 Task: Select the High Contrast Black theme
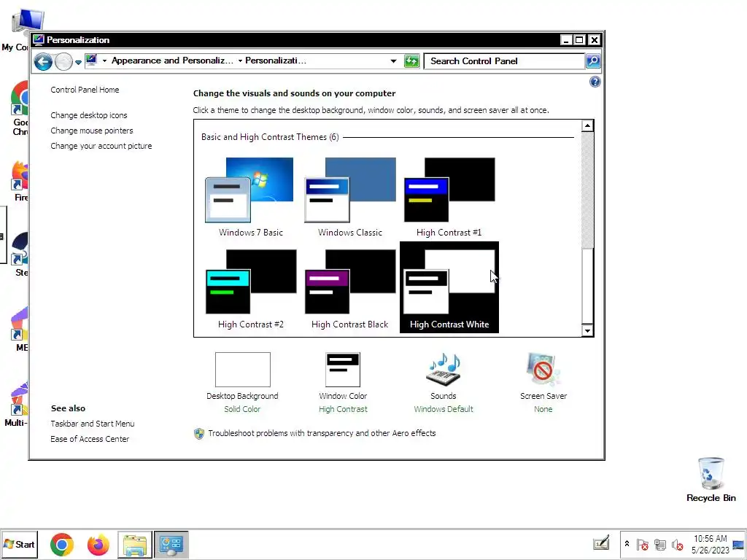pyautogui.click(x=350, y=288)
